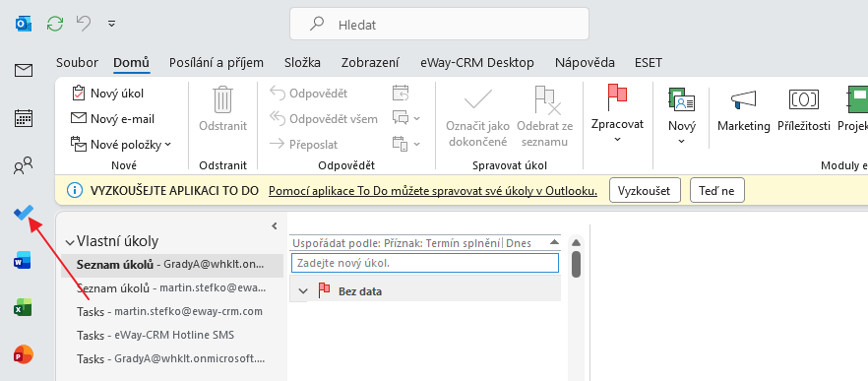The width and height of the screenshot is (868, 381).
Task: Select Tasks eWay-CRM Hotline SMS folder
Action: click(172, 335)
